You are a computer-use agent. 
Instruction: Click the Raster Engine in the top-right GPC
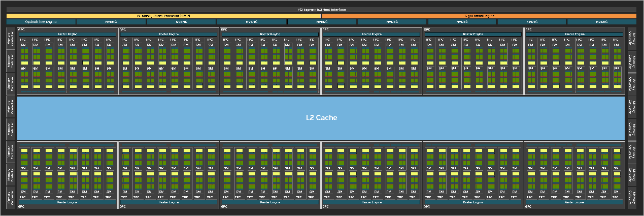[574, 34]
